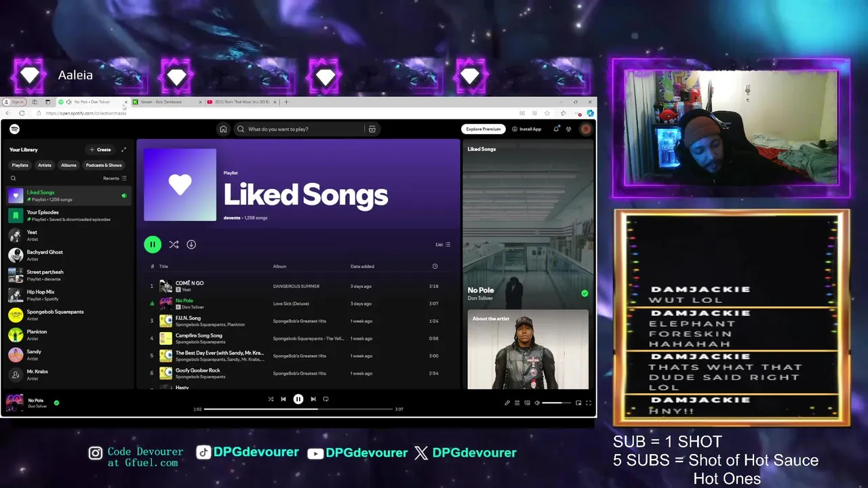Open a new browser tab

[x=286, y=102]
